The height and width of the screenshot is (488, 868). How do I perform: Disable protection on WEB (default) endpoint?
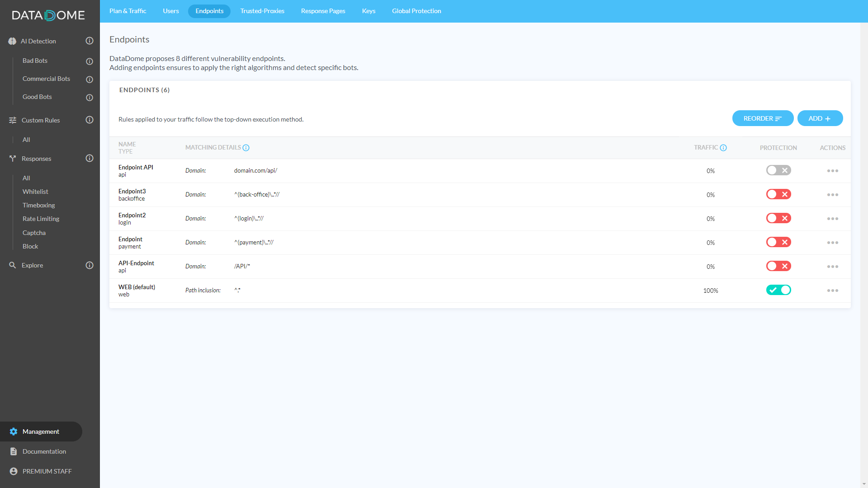point(778,290)
